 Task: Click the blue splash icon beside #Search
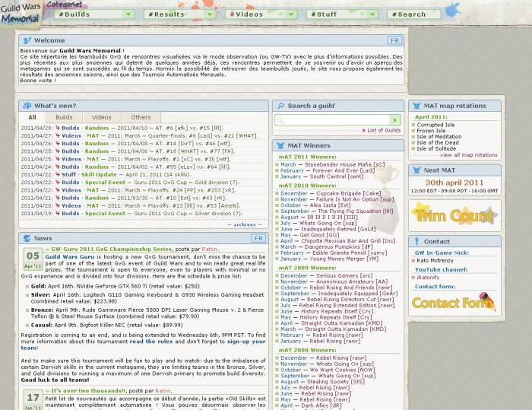click(x=453, y=10)
